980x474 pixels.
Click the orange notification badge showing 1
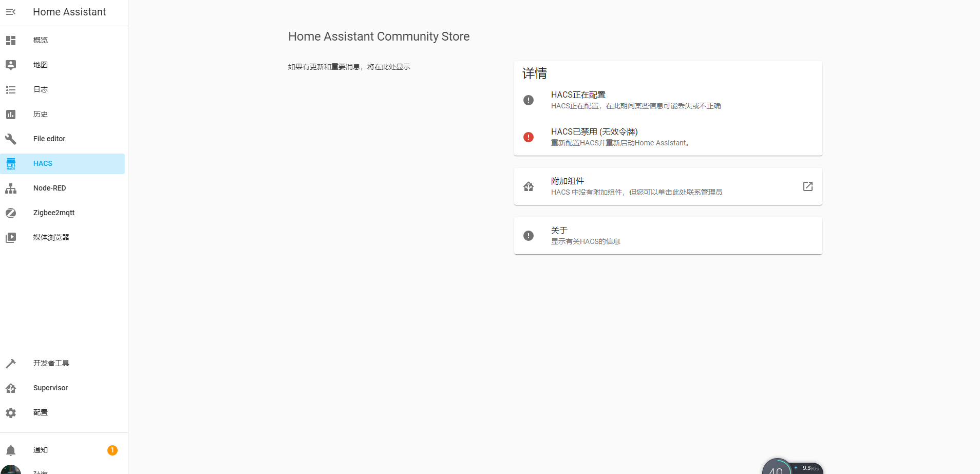click(112, 450)
